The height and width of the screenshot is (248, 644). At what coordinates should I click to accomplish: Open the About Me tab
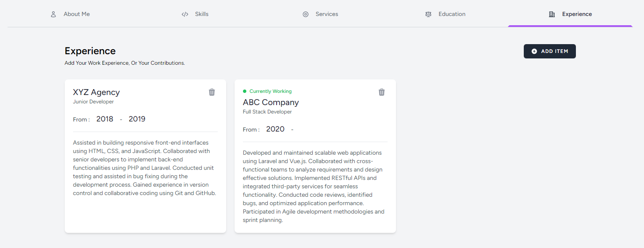coord(77,14)
